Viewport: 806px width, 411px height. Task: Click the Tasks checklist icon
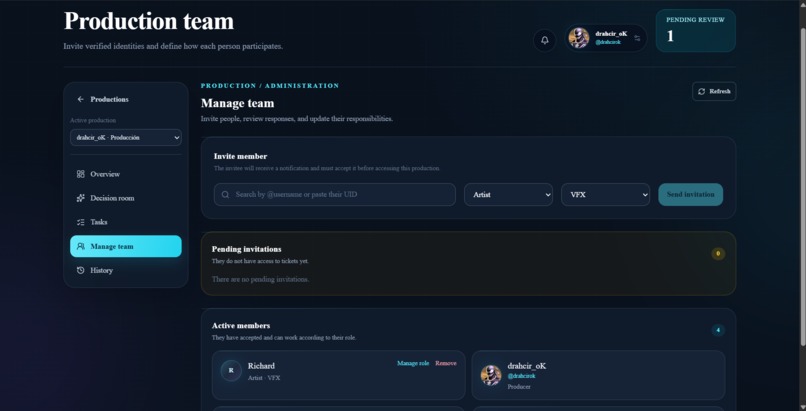[x=80, y=222]
